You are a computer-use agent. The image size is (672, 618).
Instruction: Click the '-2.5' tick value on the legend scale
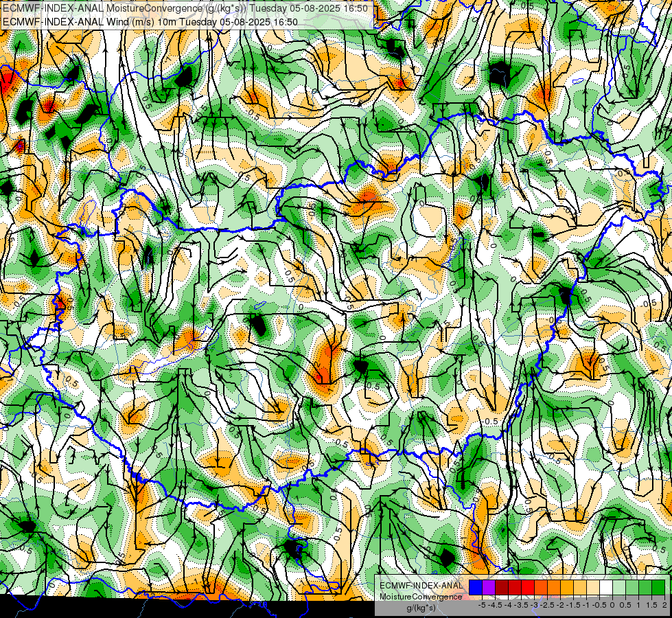[548, 605]
